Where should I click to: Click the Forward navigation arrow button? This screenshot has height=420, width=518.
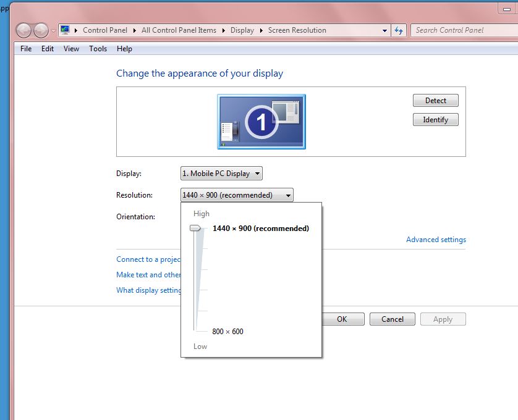tap(41, 30)
